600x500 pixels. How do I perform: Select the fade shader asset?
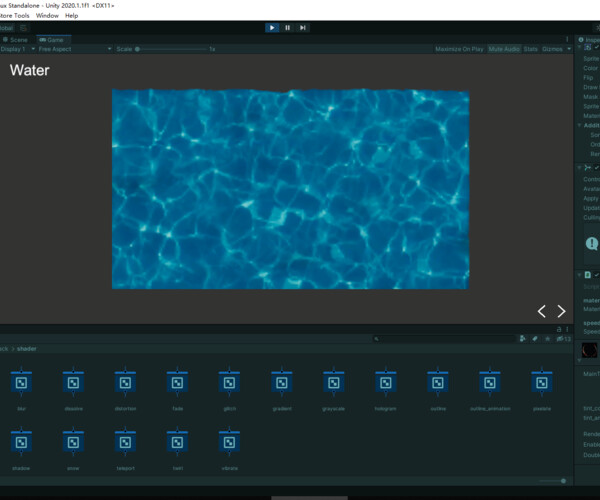(178, 389)
